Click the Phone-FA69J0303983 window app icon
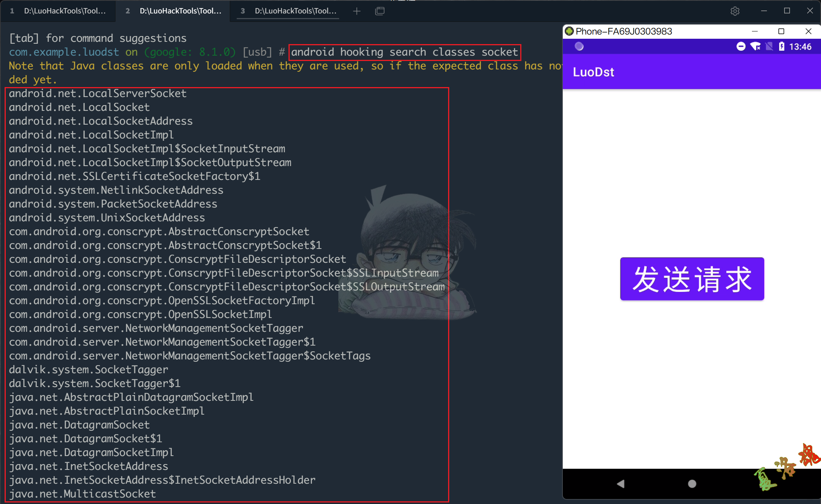This screenshot has height=504, width=821. (x=569, y=31)
